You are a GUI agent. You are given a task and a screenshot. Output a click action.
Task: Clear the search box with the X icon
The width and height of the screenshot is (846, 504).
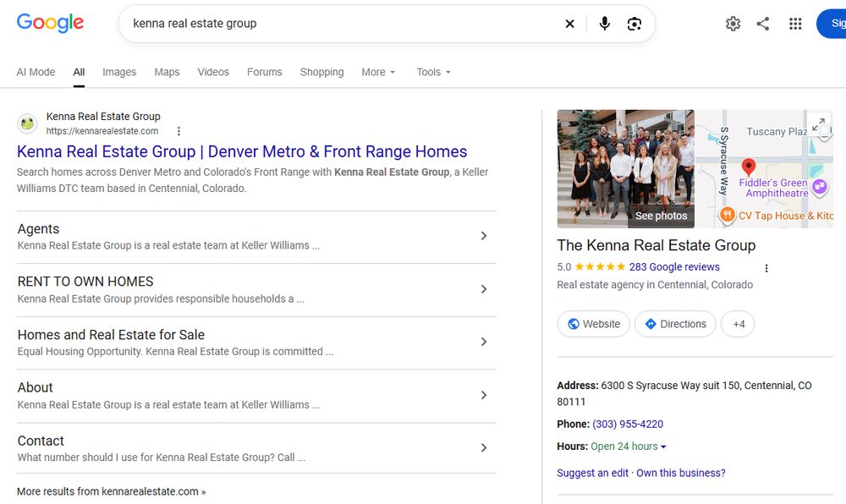click(569, 24)
